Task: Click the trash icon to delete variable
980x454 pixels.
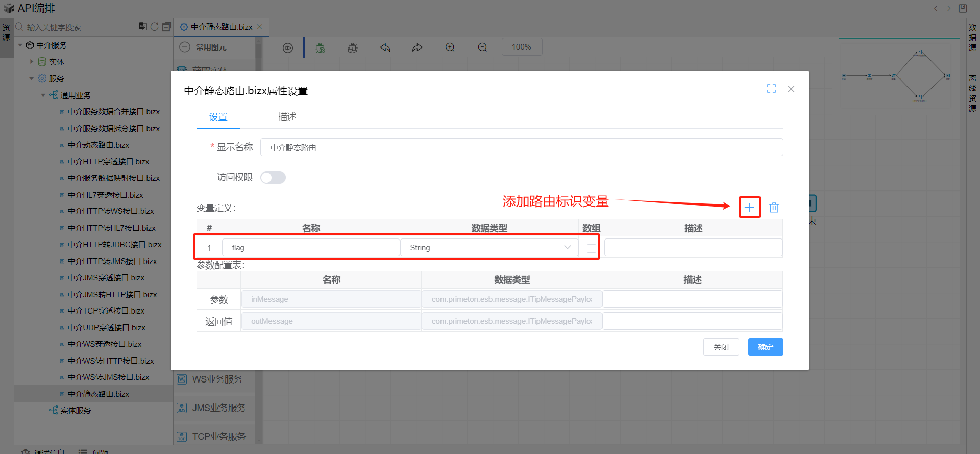Action: [x=774, y=207]
